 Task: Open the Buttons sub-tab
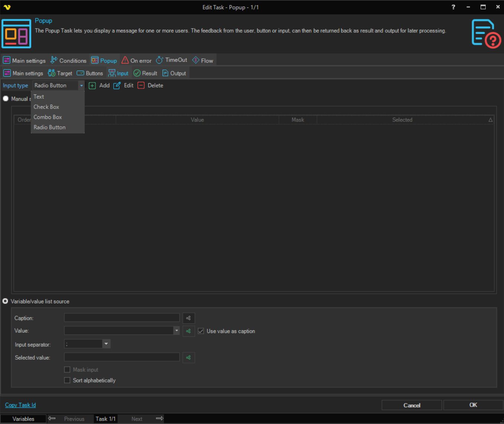pyautogui.click(x=90, y=73)
